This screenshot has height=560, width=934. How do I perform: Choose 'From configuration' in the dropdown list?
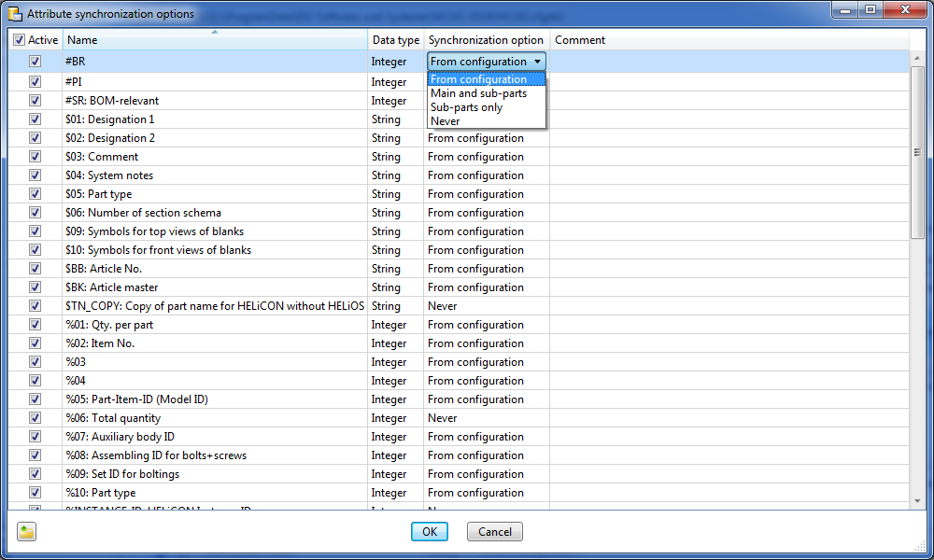click(486, 79)
